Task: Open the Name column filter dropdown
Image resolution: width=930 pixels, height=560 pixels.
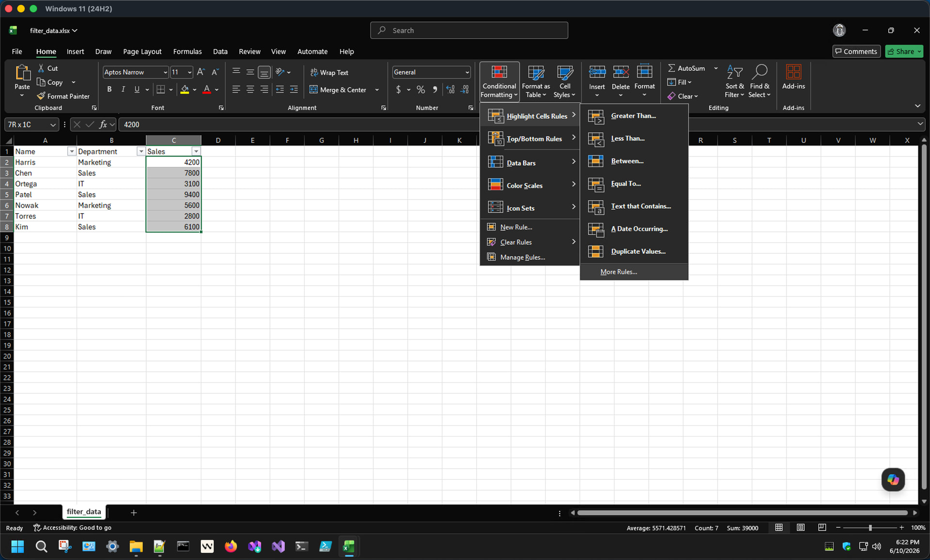Action: coord(72,152)
